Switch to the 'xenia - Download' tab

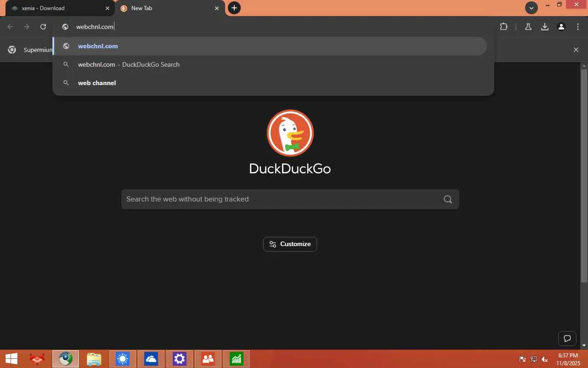tap(60, 8)
